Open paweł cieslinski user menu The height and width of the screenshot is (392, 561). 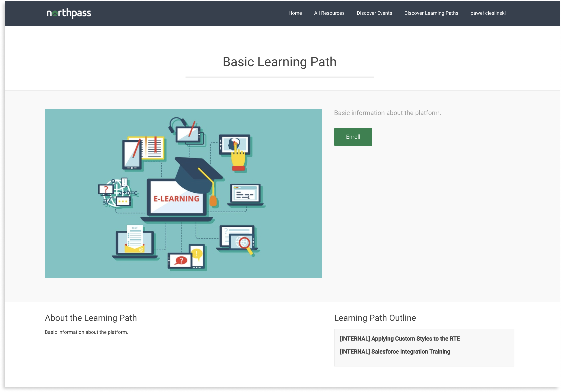tap(488, 13)
